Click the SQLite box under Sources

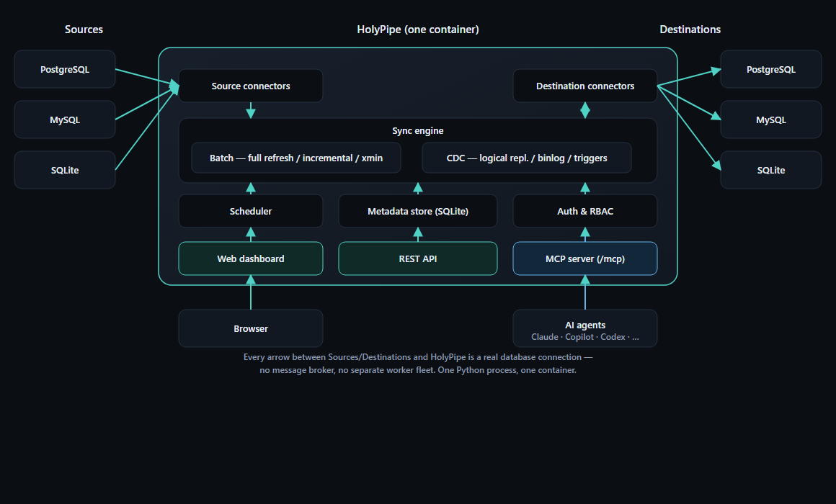pyautogui.click(x=65, y=170)
